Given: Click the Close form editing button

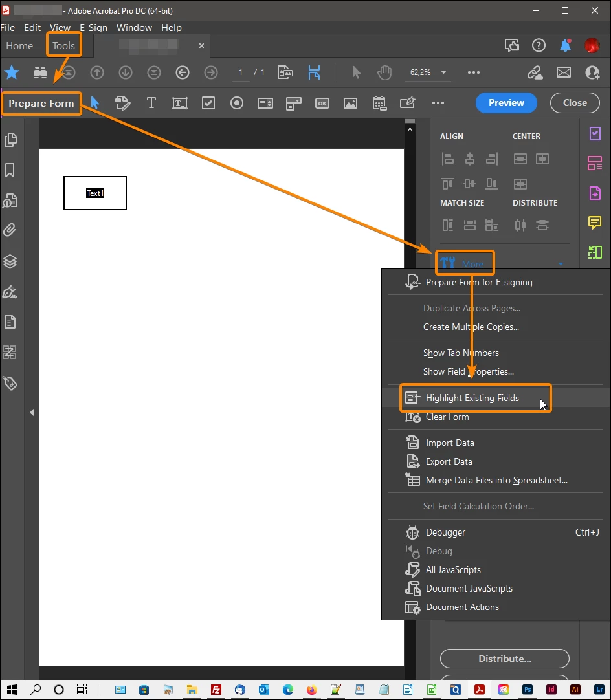Looking at the screenshot, I should (575, 103).
